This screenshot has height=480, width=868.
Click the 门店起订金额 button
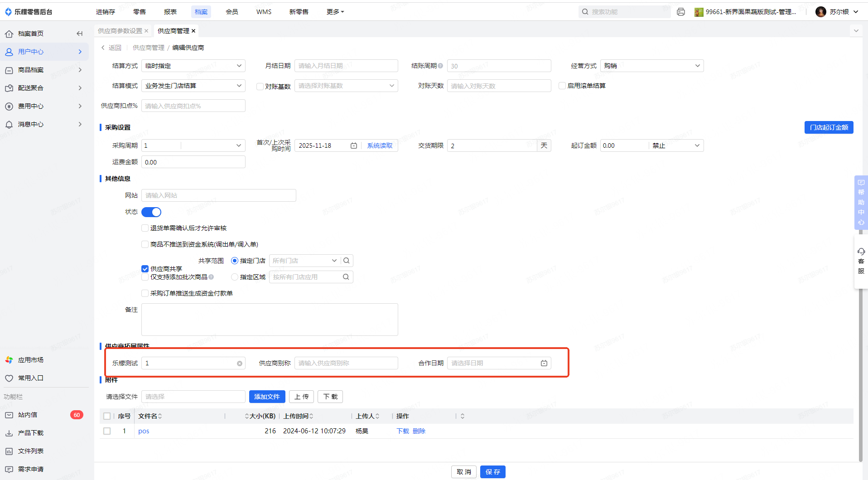pos(829,127)
